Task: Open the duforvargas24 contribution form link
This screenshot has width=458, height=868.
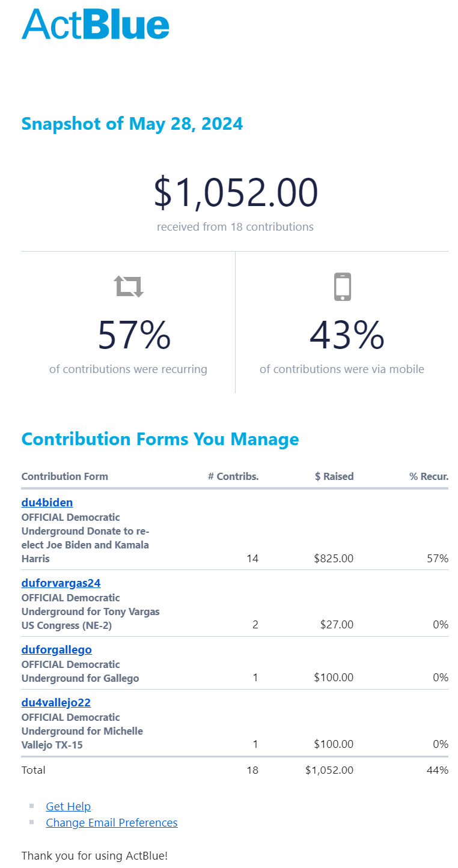Action: (61, 583)
